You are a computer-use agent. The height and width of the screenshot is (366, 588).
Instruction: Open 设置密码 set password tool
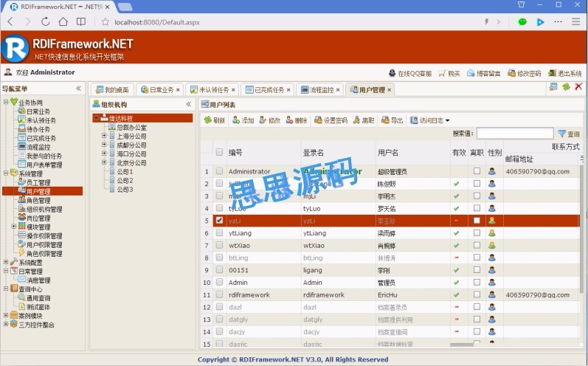click(331, 120)
